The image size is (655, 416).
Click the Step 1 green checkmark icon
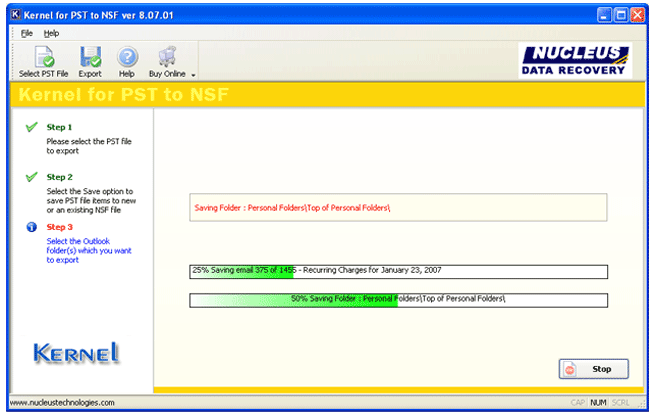point(32,127)
